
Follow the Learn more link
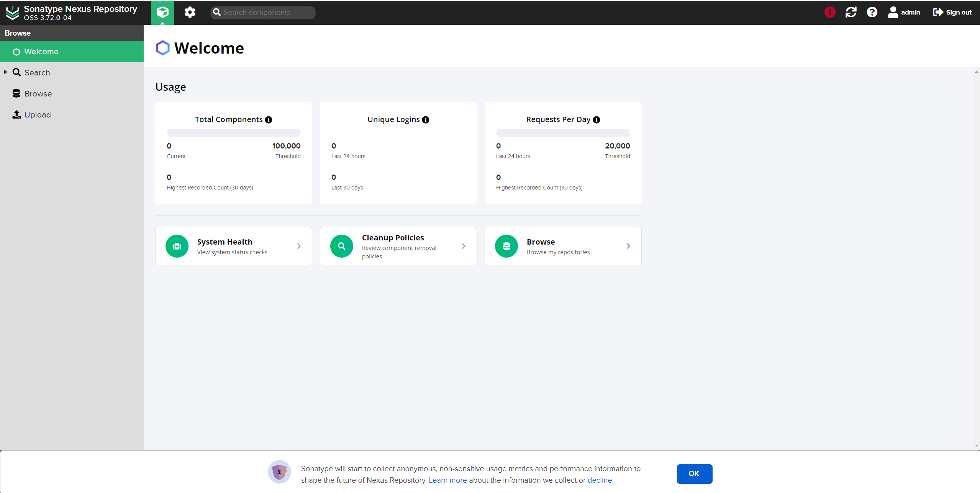(447, 480)
